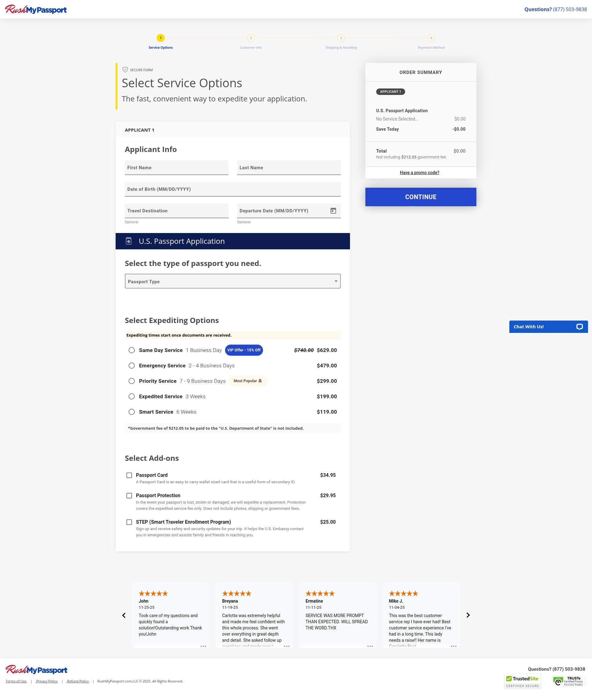Select Emergency Service radio button
Viewport: 592px width, 700px height.
132,366
